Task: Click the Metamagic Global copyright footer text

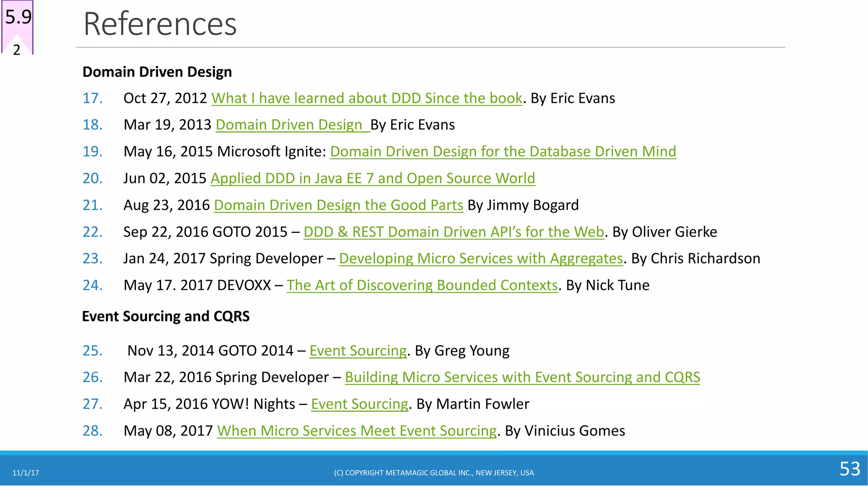Action: pos(434,473)
